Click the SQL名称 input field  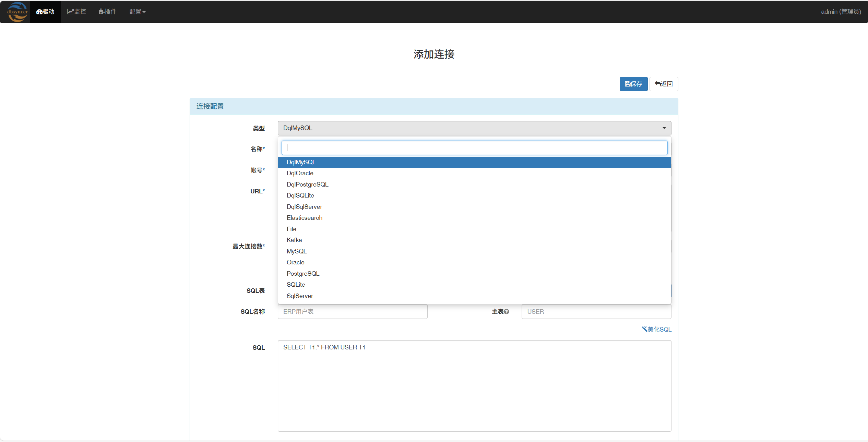352,312
